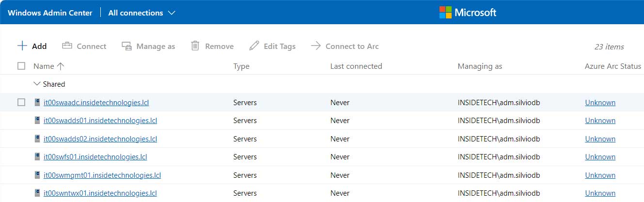
Task: Click Unknown status for it00swmgmt01
Action: [600, 175]
